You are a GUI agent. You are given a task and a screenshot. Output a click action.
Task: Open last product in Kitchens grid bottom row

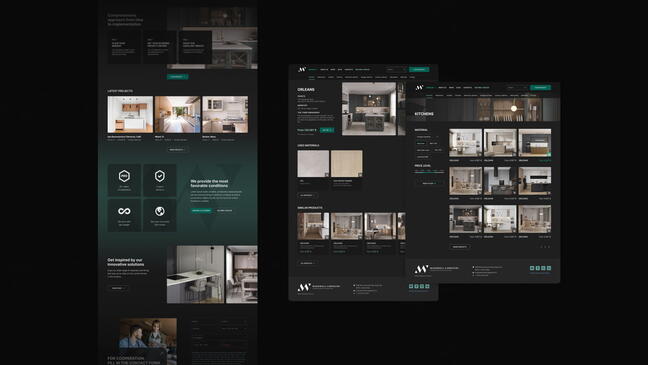535,219
